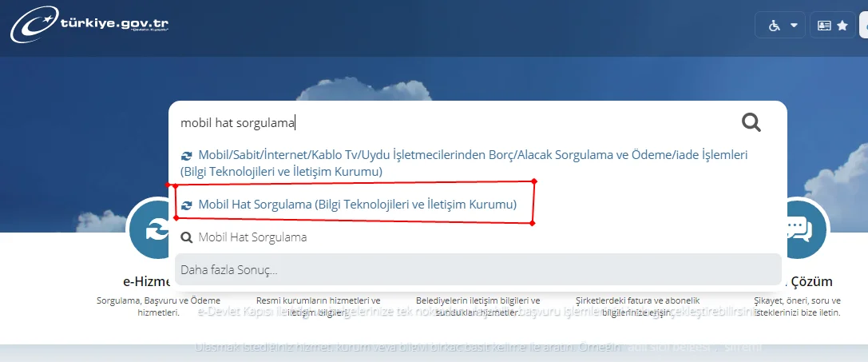Click sync icon beside Mobil/Sabit/İnternet result
Image resolution: width=868 pixels, height=362 pixels.
[x=187, y=156]
